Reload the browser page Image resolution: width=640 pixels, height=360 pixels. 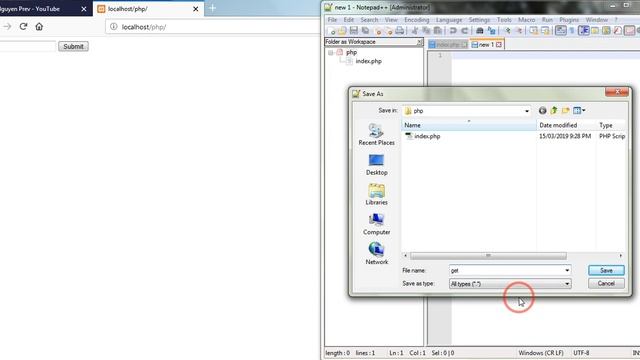[x=23, y=27]
